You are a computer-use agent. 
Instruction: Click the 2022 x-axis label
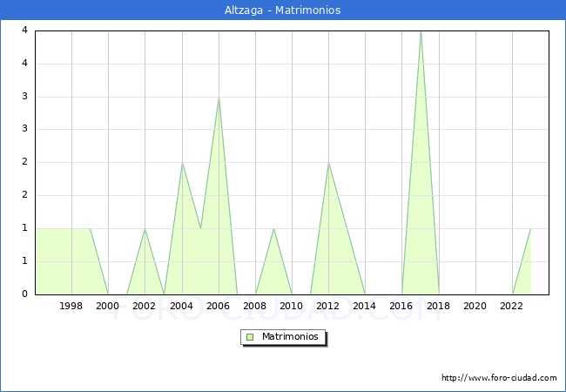click(x=512, y=306)
